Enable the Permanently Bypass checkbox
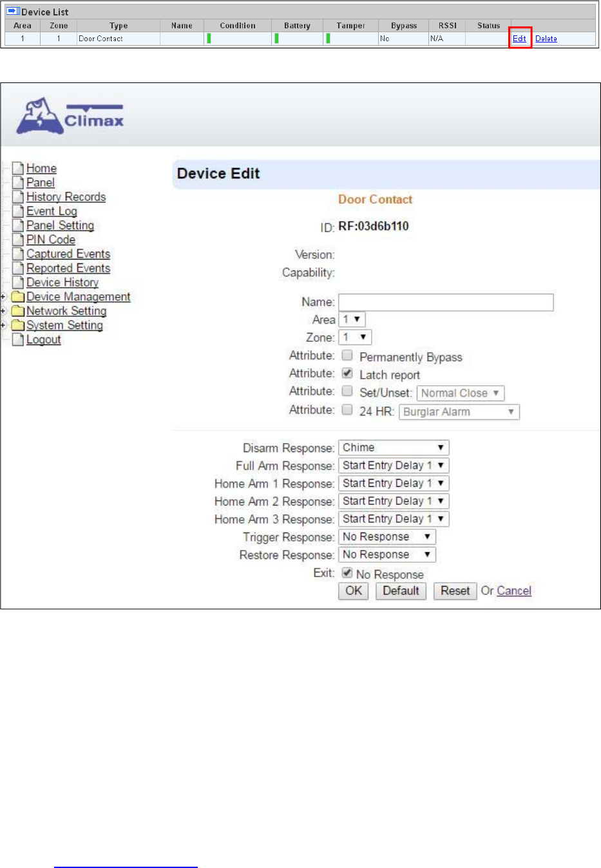This screenshot has width=601, height=868. tap(347, 355)
